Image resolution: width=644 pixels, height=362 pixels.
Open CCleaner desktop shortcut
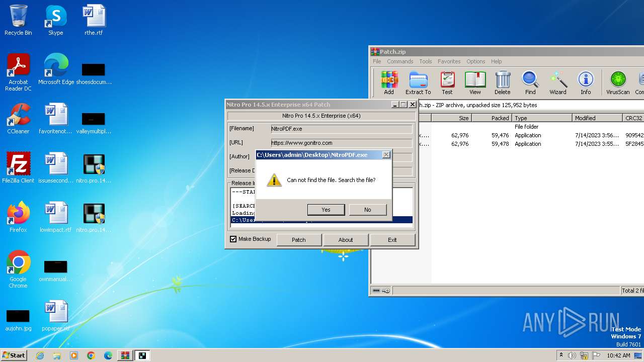(x=18, y=119)
